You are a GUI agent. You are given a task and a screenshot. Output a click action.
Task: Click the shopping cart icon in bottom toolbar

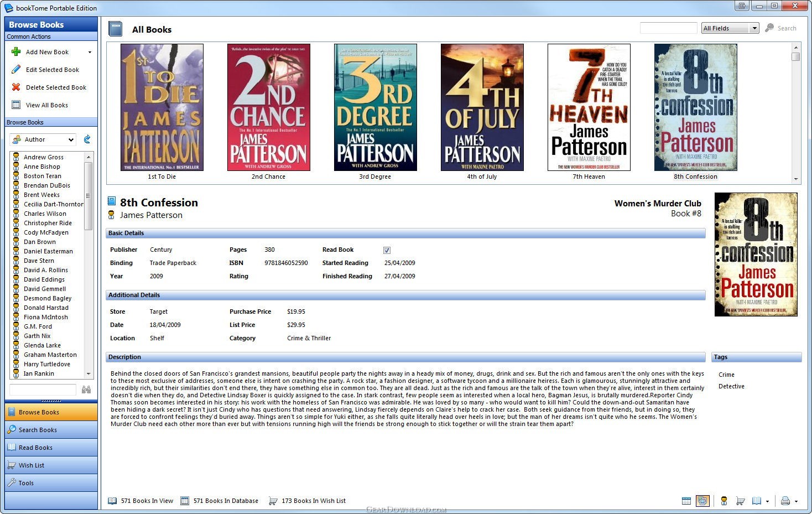coord(740,501)
